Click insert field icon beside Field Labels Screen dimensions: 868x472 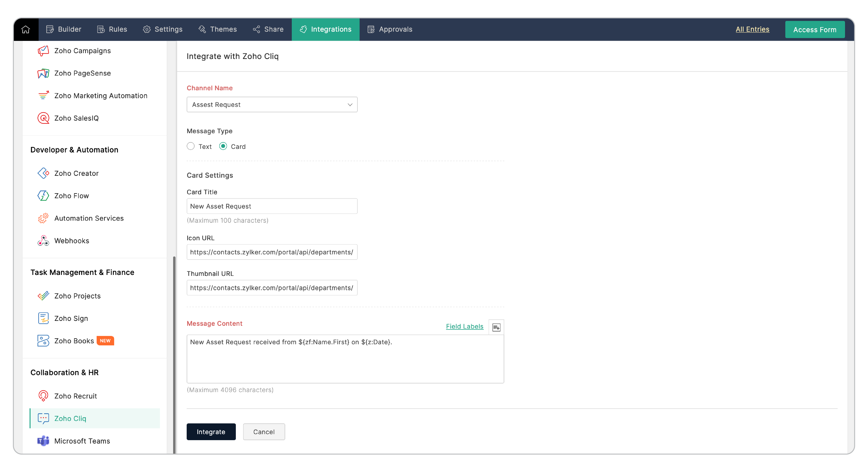[x=496, y=327]
